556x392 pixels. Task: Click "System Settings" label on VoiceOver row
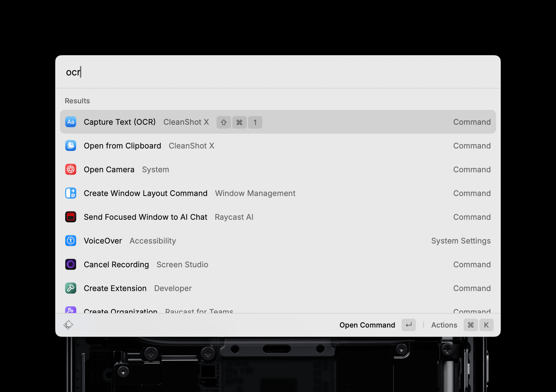coord(461,241)
